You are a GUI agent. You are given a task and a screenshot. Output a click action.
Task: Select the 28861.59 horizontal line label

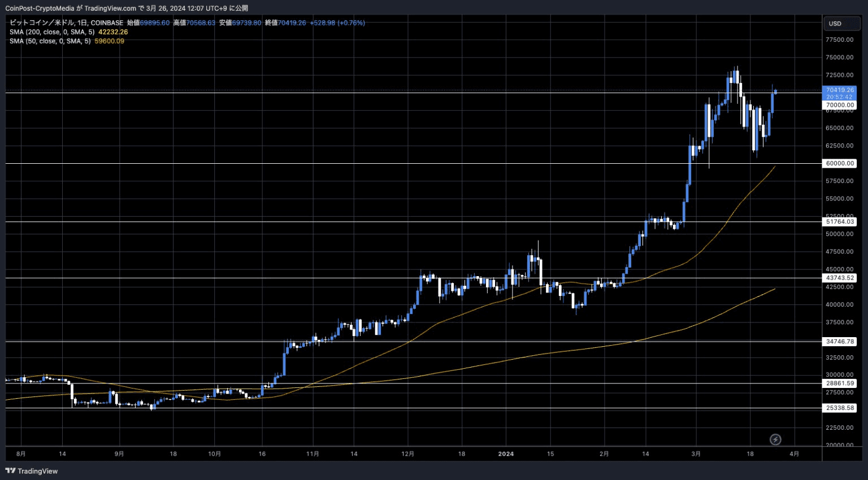pos(840,383)
